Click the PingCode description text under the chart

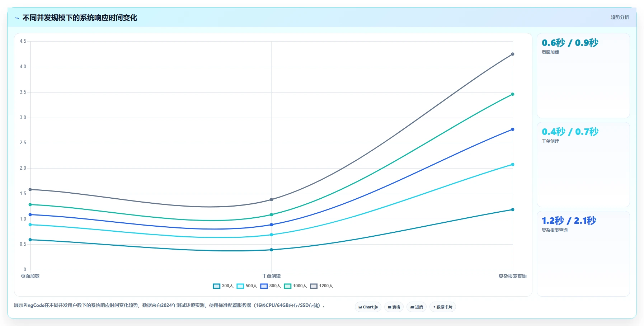click(169, 306)
